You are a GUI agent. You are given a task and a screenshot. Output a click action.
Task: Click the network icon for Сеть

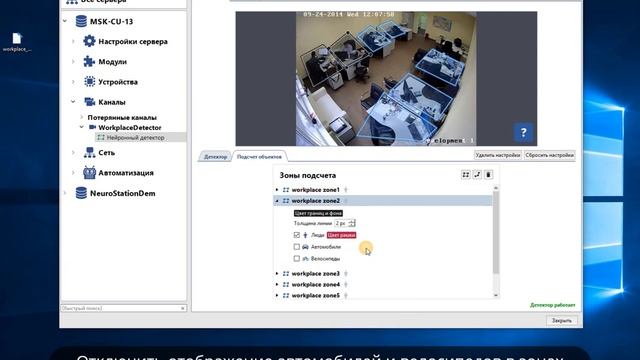[89, 153]
